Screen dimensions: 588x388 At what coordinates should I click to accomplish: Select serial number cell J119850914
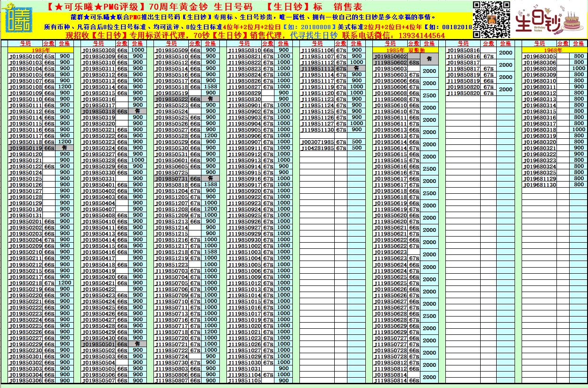click(245, 166)
